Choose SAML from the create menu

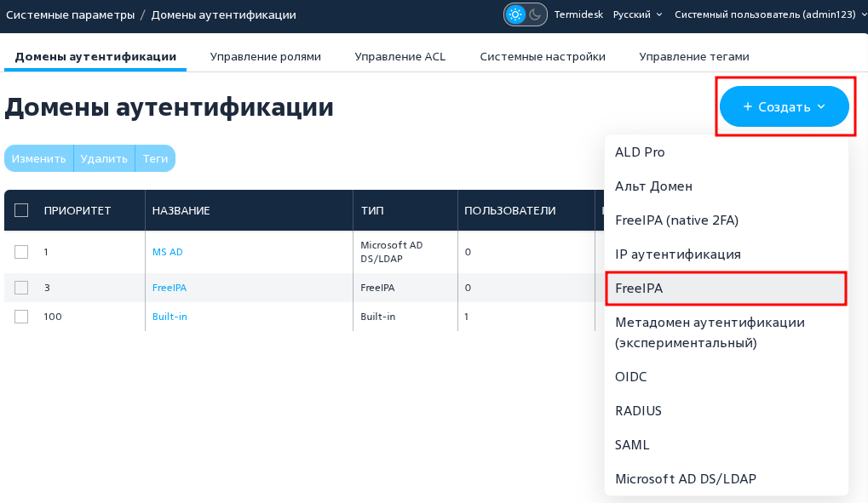pos(727,445)
